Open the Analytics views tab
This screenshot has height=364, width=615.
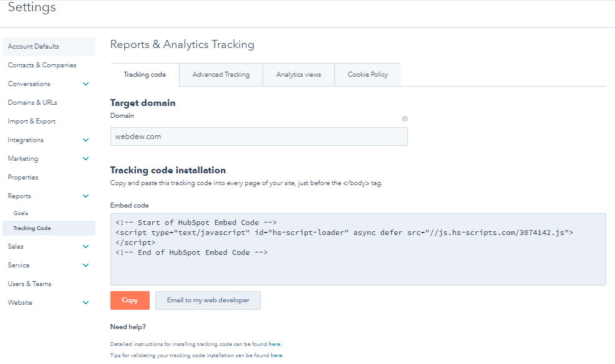(299, 74)
